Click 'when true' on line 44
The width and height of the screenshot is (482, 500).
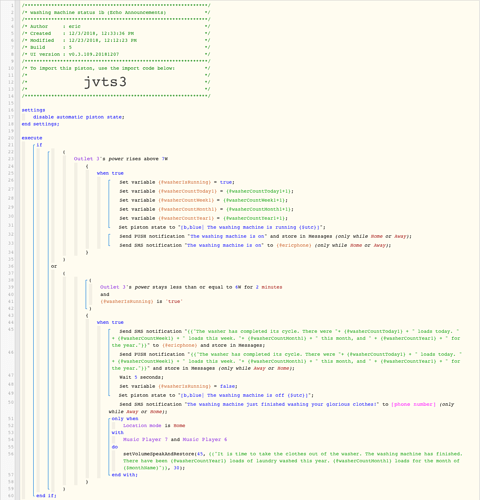click(x=110, y=323)
